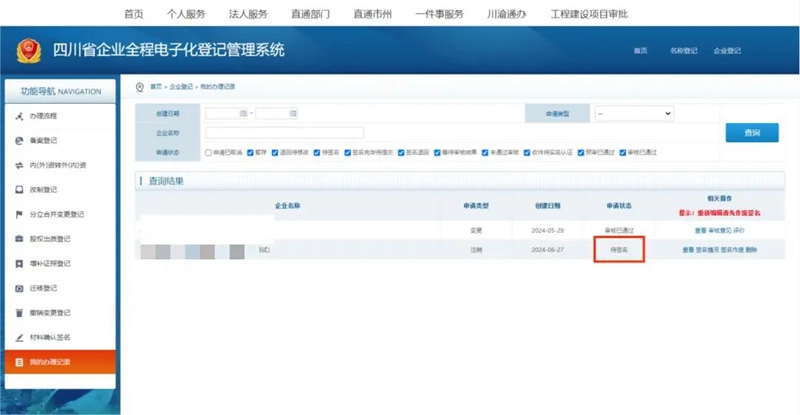
Task: Click 企业登记 breadcrumb link
Action: point(181,87)
